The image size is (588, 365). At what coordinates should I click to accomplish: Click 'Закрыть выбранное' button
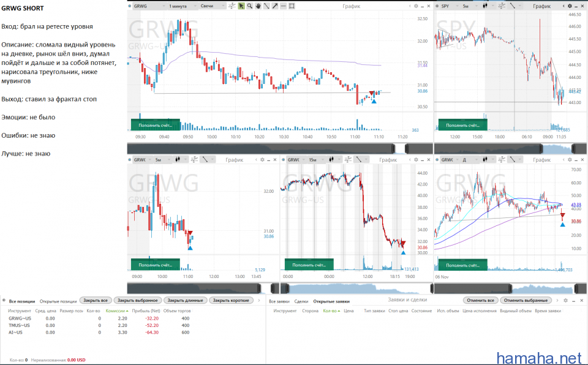point(138,301)
